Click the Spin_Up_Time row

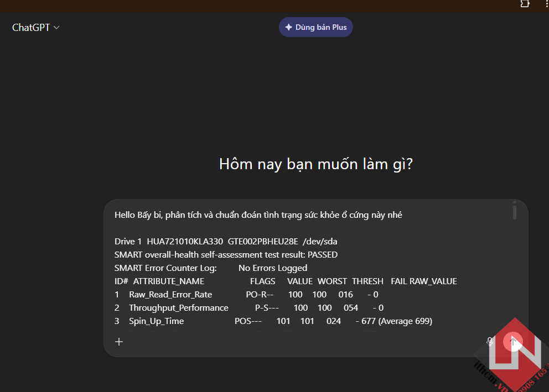(273, 321)
